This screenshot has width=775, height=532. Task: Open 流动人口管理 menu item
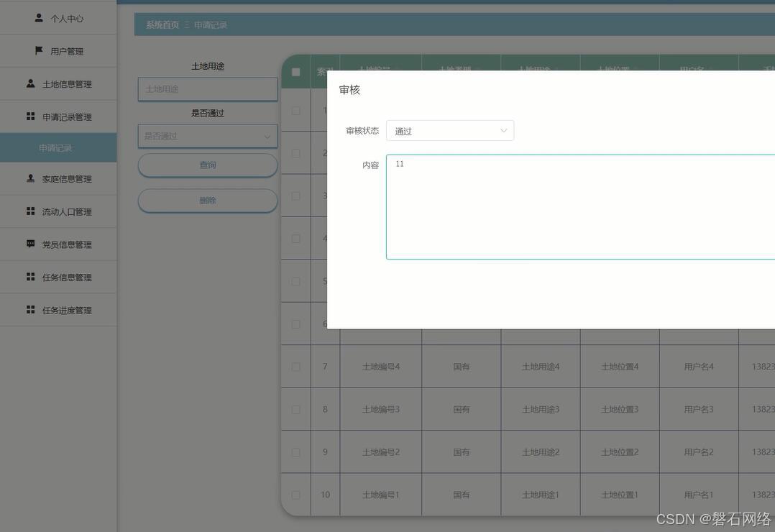58,211
